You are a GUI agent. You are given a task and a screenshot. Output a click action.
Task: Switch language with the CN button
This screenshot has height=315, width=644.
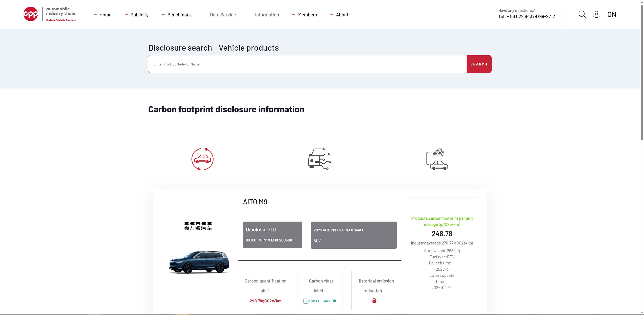[611, 14]
